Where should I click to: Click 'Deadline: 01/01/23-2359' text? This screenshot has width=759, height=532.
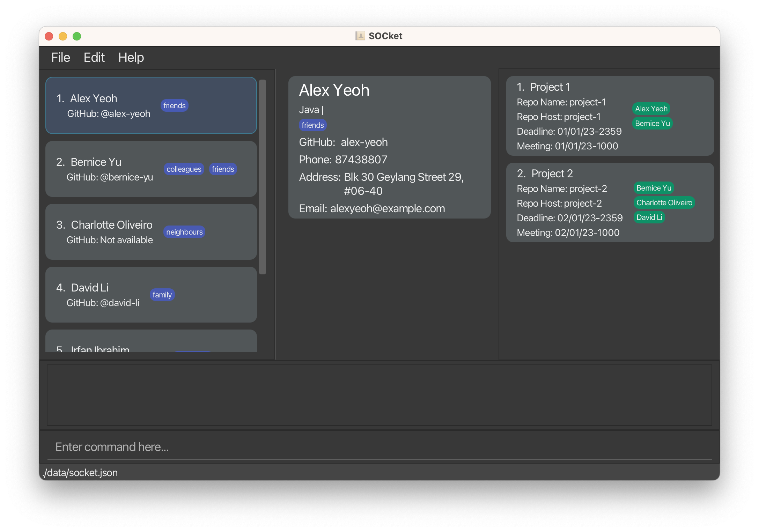point(569,131)
